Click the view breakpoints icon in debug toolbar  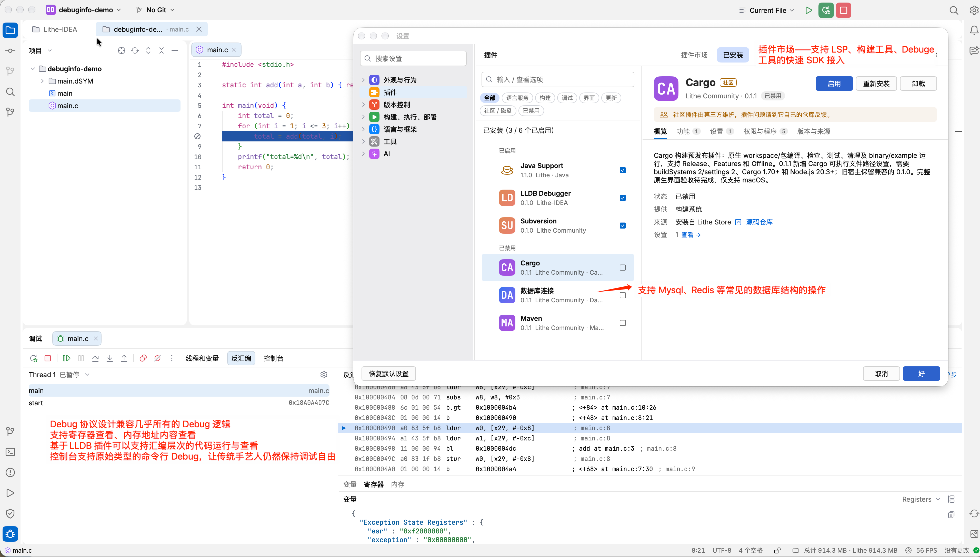[x=143, y=358]
